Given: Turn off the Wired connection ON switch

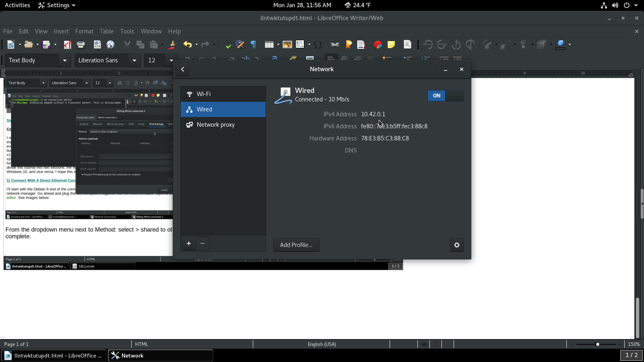Looking at the screenshot, I should [446, 96].
